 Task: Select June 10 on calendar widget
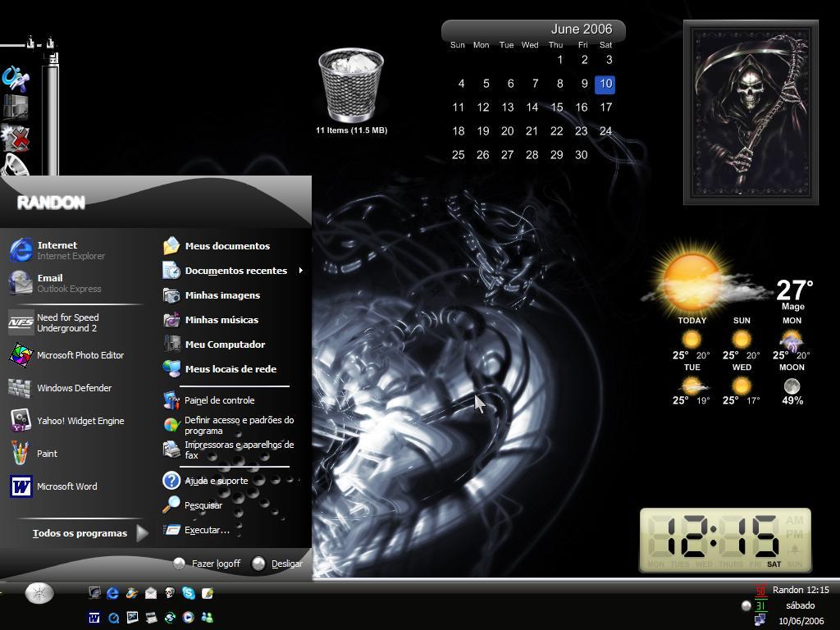tap(605, 84)
